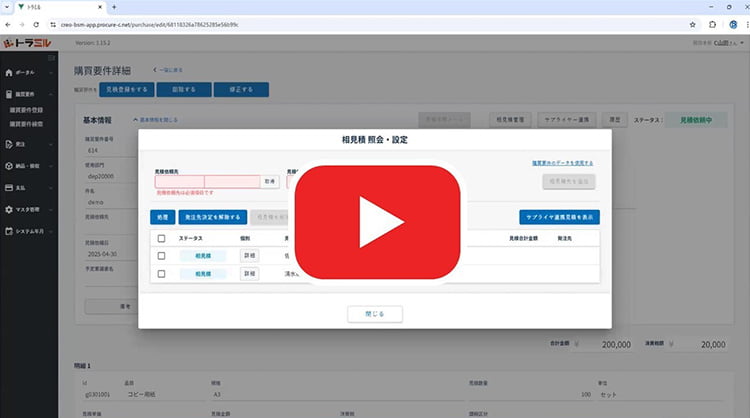Open the システム年月 calendar icon in sidebar
750x418 pixels.
tap(9, 231)
